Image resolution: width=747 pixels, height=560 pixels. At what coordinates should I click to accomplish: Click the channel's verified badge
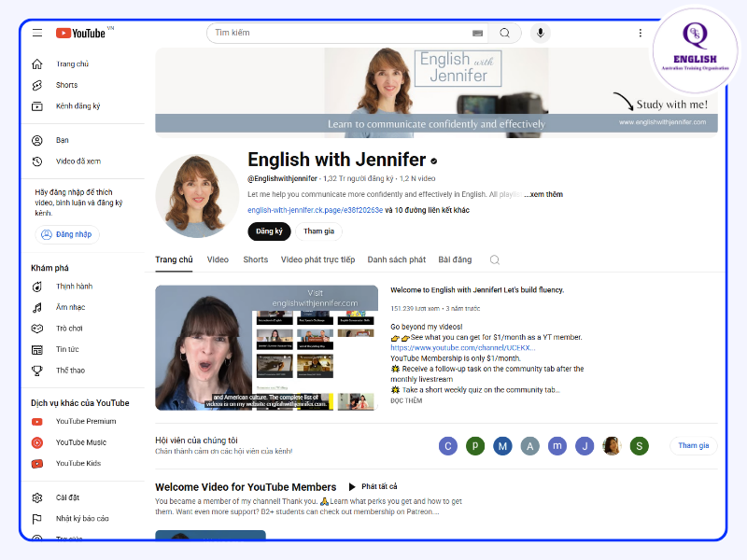coord(433,161)
